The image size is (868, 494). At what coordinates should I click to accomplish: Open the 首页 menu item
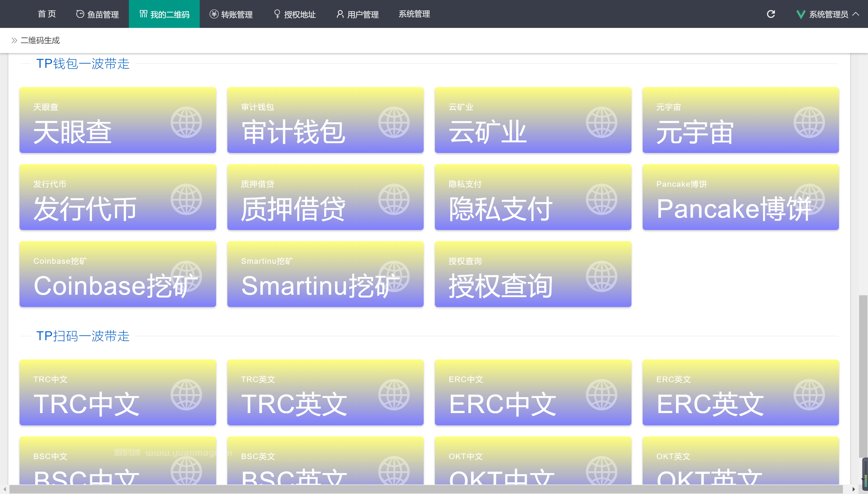pos(47,14)
